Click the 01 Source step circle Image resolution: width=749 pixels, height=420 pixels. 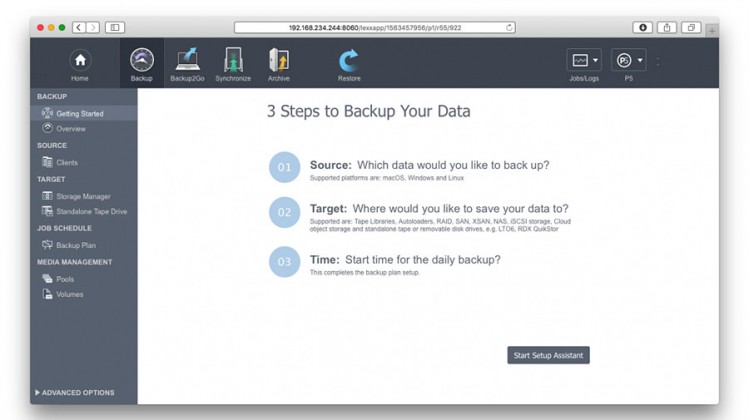tap(284, 167)
